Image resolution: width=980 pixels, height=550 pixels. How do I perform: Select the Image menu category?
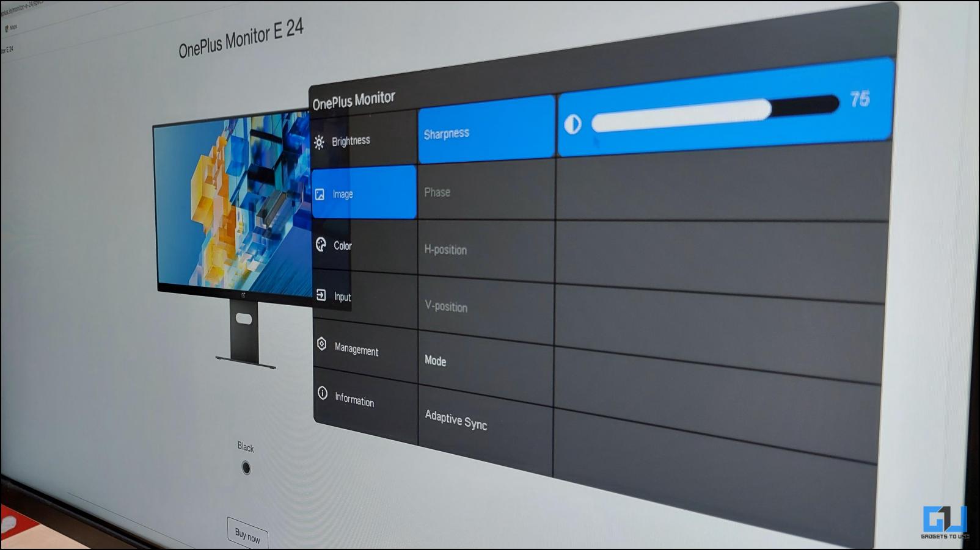(x=364, y=192)
